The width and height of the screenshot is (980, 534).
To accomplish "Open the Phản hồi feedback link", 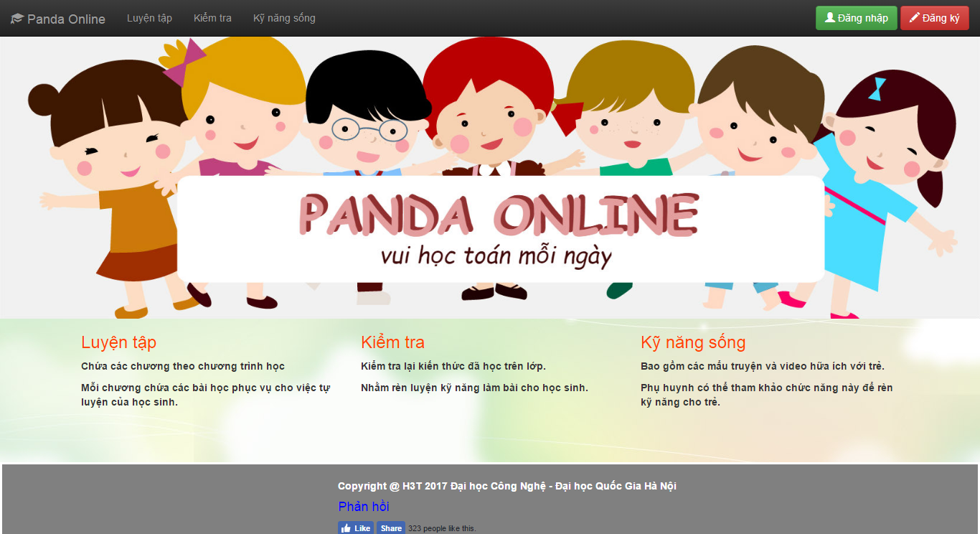I will point(364,507).
